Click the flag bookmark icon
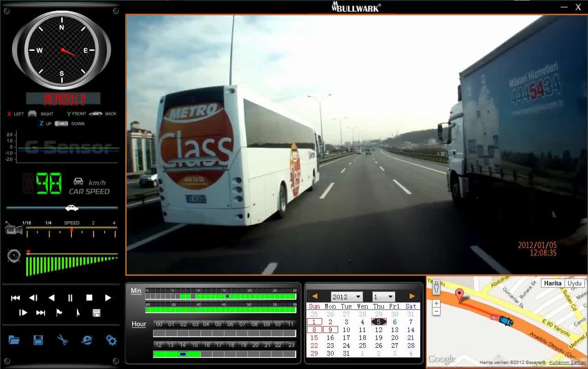 click(x=59, y=313)
